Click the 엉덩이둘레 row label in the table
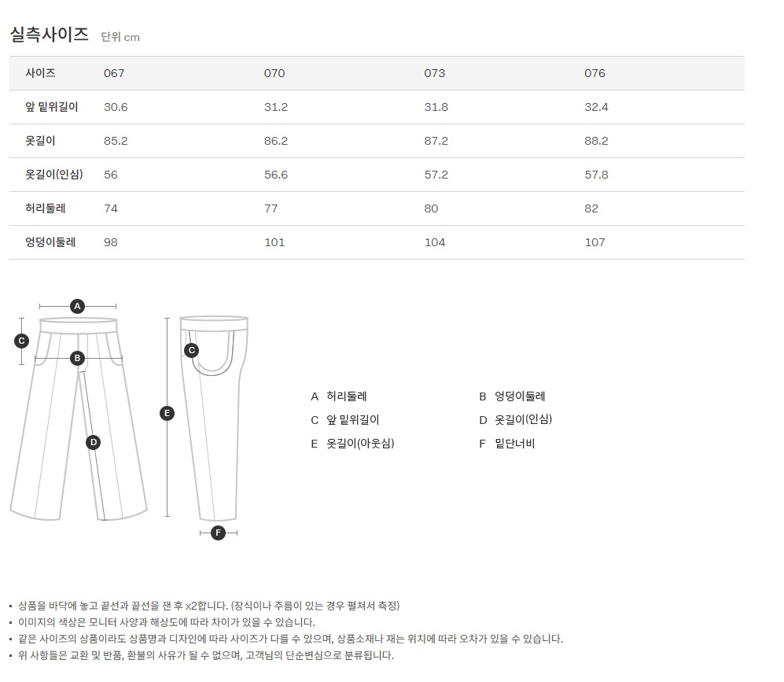Viewport: 784px width, 682px height. tap(50, 242)
